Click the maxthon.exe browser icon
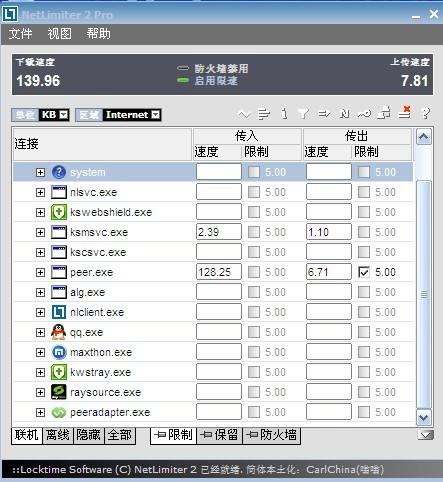The height and width of the screenshot is (482, 443). pos(59,352)
